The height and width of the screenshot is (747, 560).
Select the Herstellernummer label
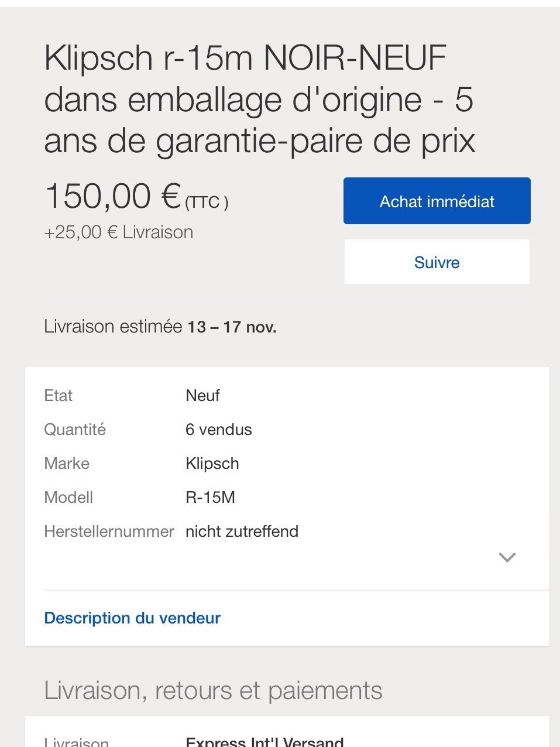(109, 532)
